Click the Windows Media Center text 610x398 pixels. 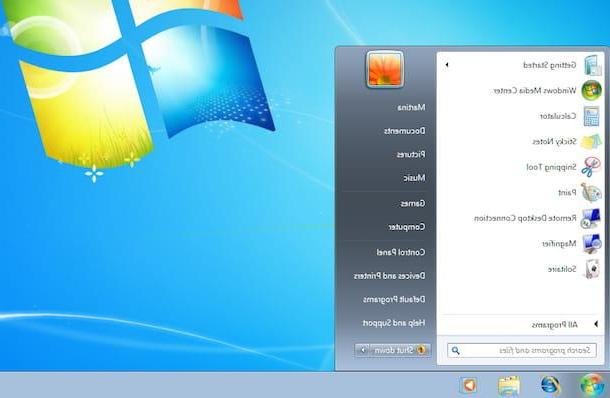(535, 91)
